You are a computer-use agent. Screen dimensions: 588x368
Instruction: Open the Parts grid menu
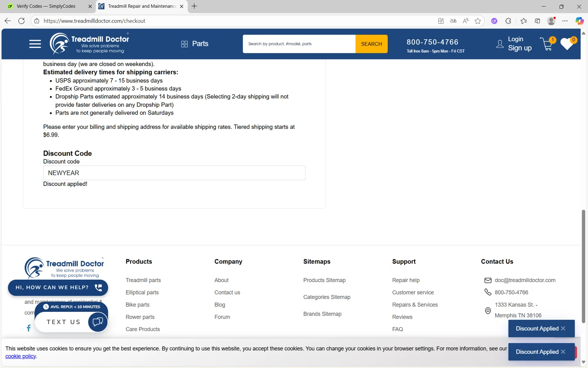[x=195, y=44]
